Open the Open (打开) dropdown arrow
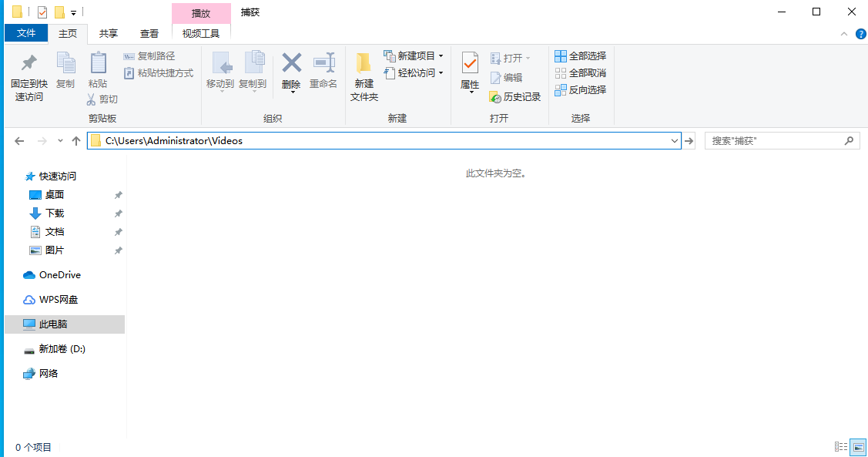868x457 pixels. click(x=528, y=58)
